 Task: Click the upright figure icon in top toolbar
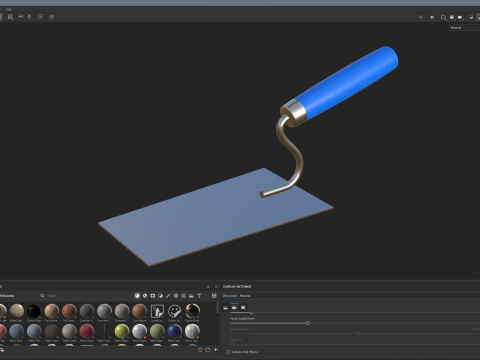29,17
